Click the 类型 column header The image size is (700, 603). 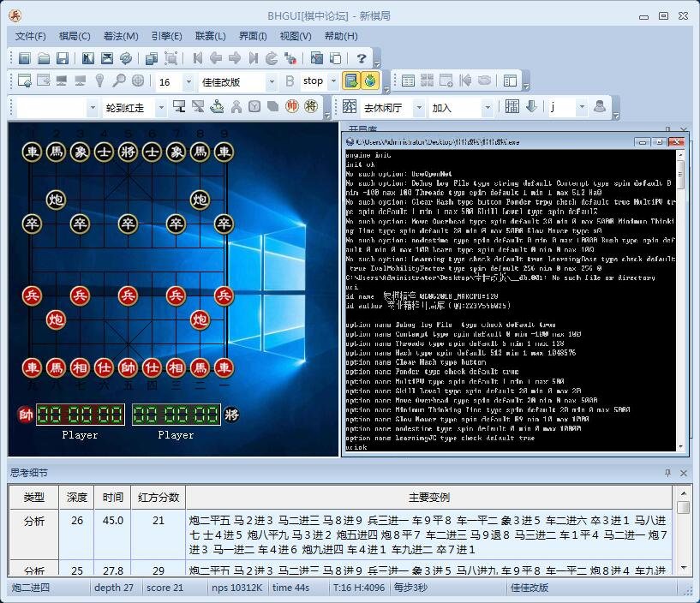click(34, 498)
